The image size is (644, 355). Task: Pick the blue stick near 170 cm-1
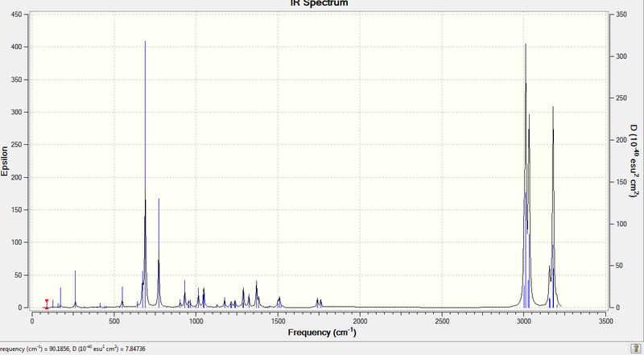coord(61,298)
